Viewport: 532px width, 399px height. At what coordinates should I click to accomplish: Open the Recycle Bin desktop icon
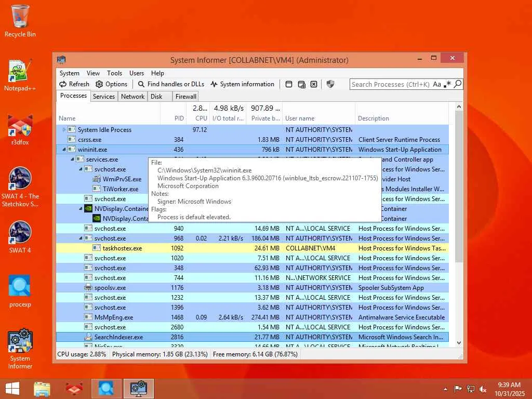[x=20, y=21]
